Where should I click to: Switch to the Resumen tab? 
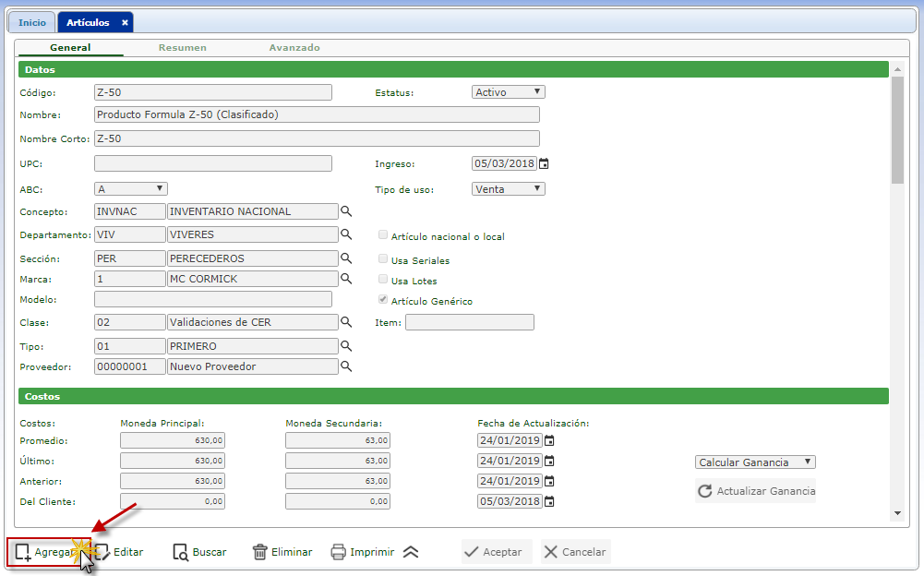pos(182,48)
